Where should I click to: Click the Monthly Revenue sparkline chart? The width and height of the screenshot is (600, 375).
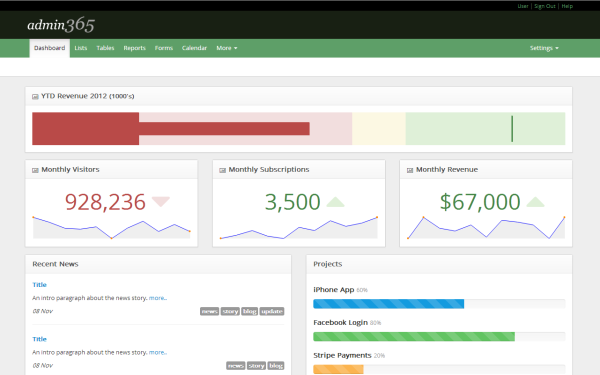tap(486, 227)
